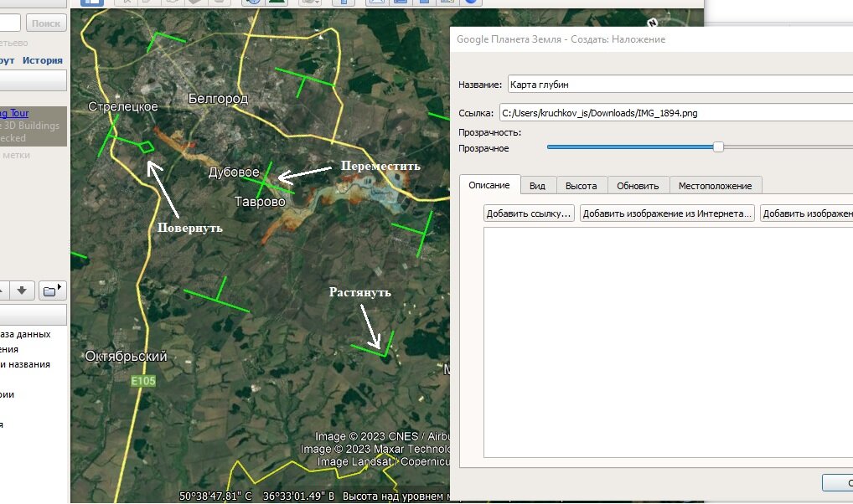The width and height of the screenshot is (853, 504).
Task: Click the compass N indicator on map
Action: point(652,23)
